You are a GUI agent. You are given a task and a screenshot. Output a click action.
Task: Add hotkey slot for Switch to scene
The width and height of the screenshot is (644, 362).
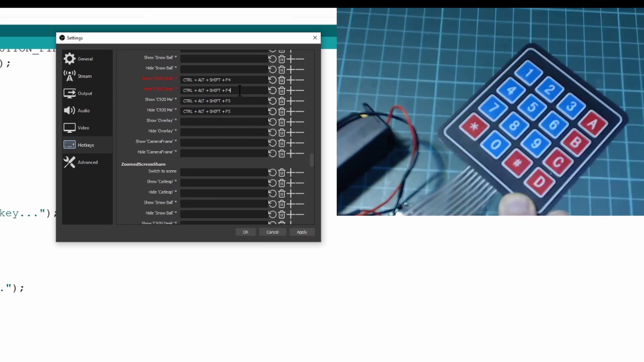click(x=291, y=173)
